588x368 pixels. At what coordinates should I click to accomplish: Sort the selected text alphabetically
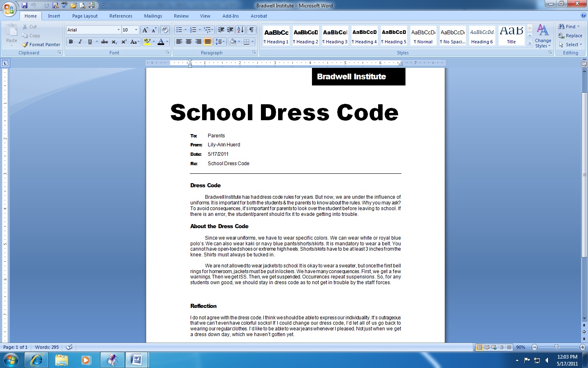click(239, 29)
